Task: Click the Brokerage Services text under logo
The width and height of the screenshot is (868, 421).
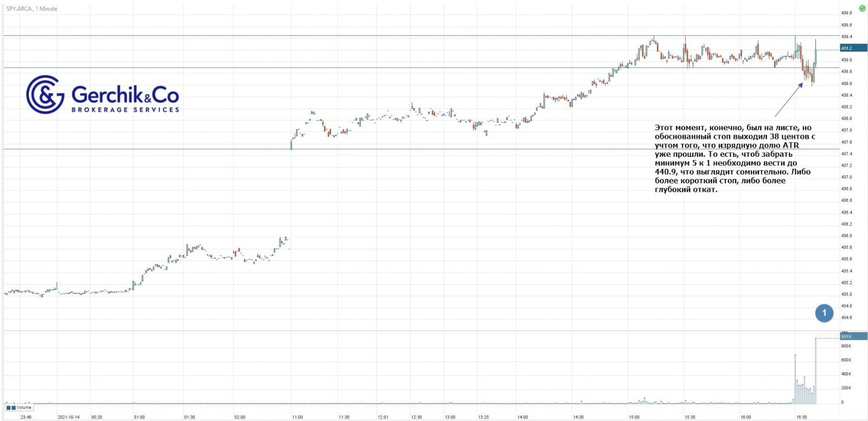Action: [125, 110]
